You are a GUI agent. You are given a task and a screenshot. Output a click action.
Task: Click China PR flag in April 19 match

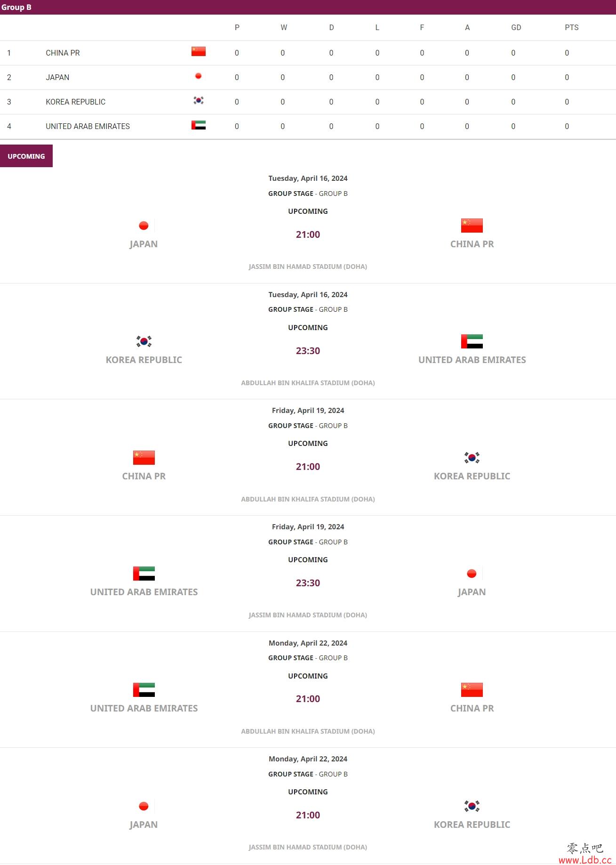coord(144,458)
